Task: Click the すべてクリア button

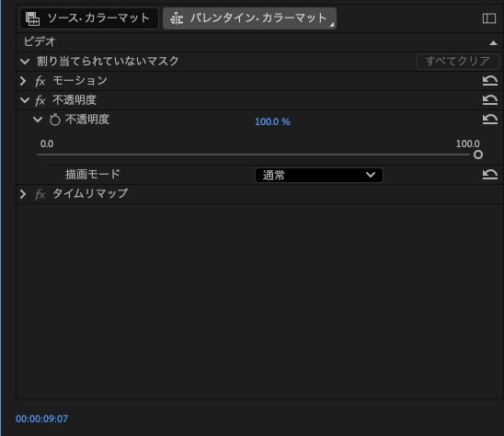Action: click(x=457, y=61)
